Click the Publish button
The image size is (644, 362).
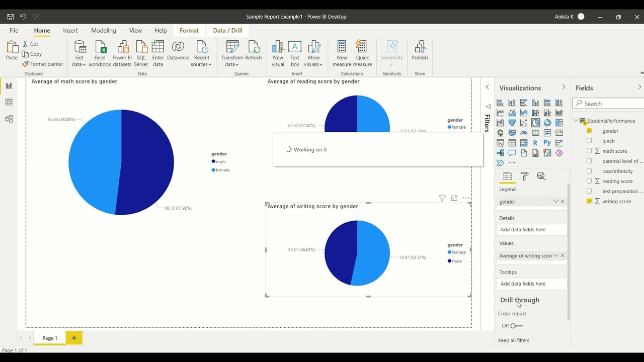point(420,52)
